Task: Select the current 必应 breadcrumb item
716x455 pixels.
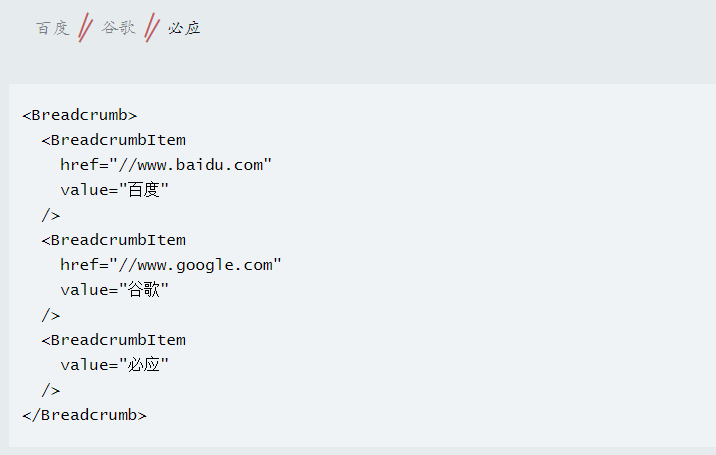Action: 184,28
